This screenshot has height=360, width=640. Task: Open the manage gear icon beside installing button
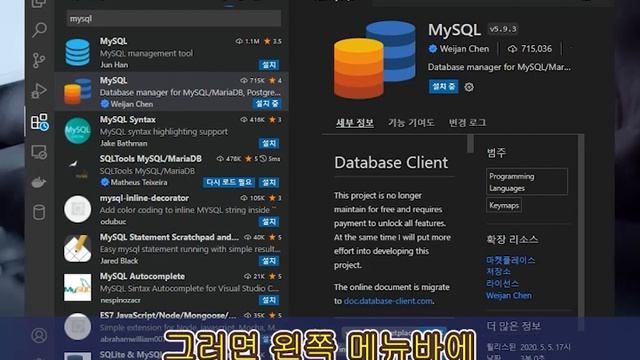pos(469,87)
